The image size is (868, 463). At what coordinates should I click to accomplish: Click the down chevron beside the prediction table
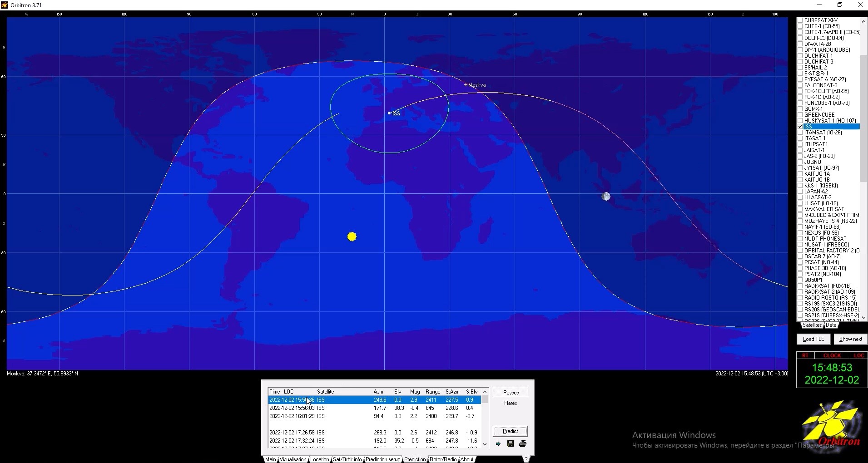[x=485, y=445]
